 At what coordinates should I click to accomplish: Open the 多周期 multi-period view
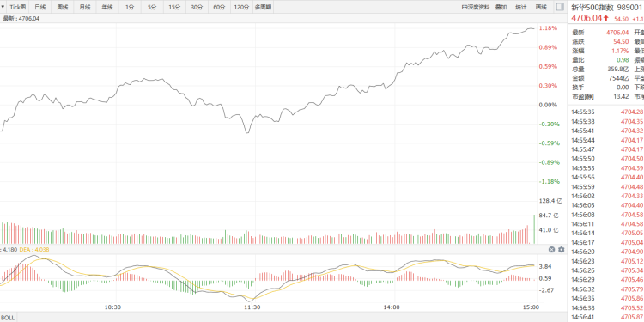click(263, 7)
